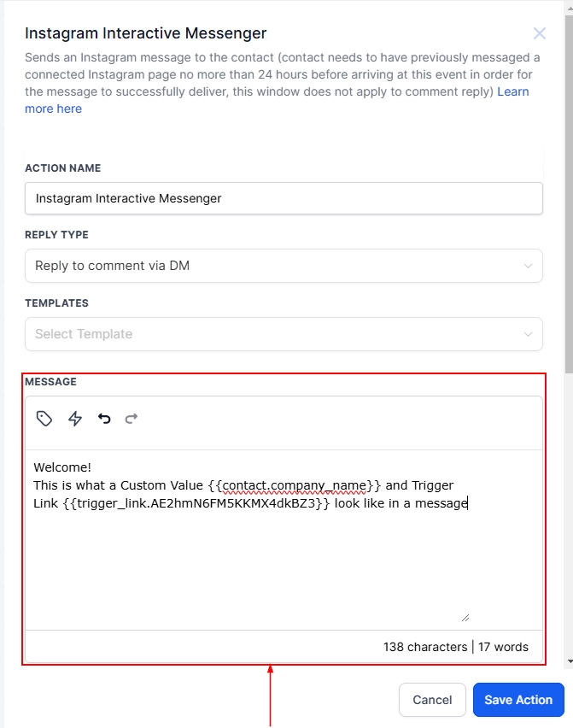Open the custom values tag picker
573x728 pixels.
(44, 419)
